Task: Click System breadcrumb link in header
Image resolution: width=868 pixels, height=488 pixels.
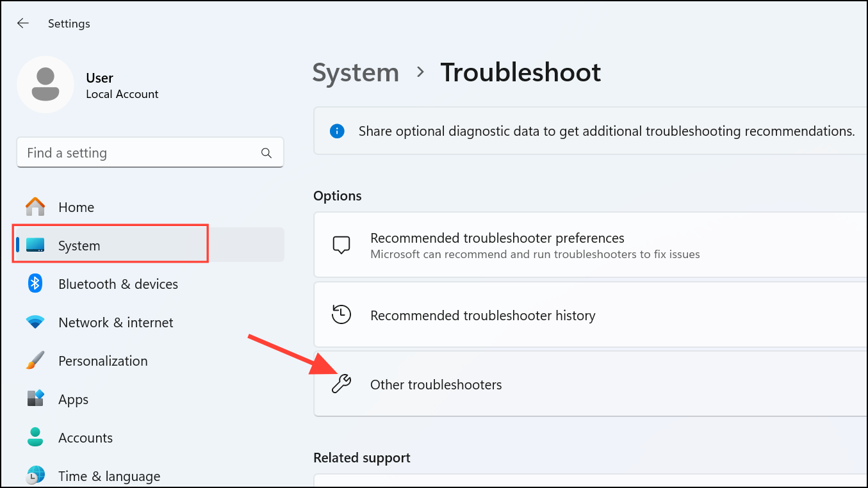Action: [x=356, y=72]
